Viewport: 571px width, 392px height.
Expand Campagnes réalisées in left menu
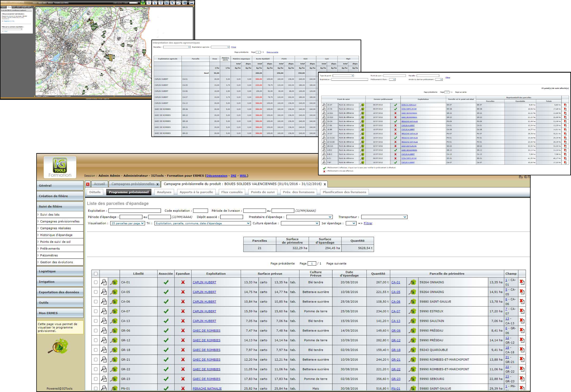[55, 228]
